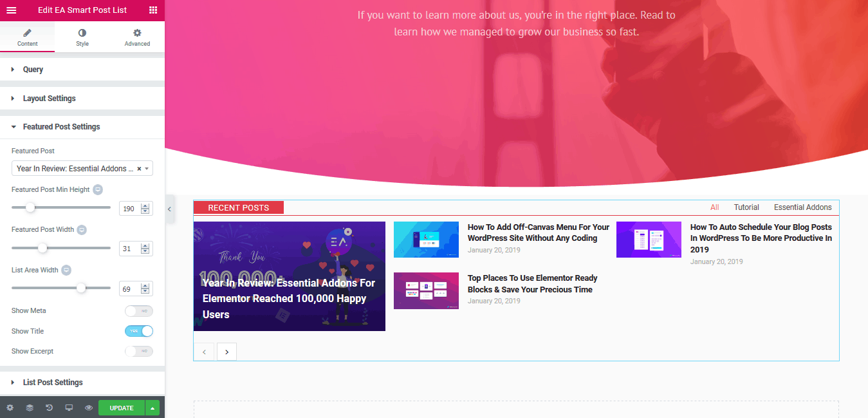The image size is (868, 418).
Task: Open the Elementor hamburger menu
Action: tap(12, 10)
